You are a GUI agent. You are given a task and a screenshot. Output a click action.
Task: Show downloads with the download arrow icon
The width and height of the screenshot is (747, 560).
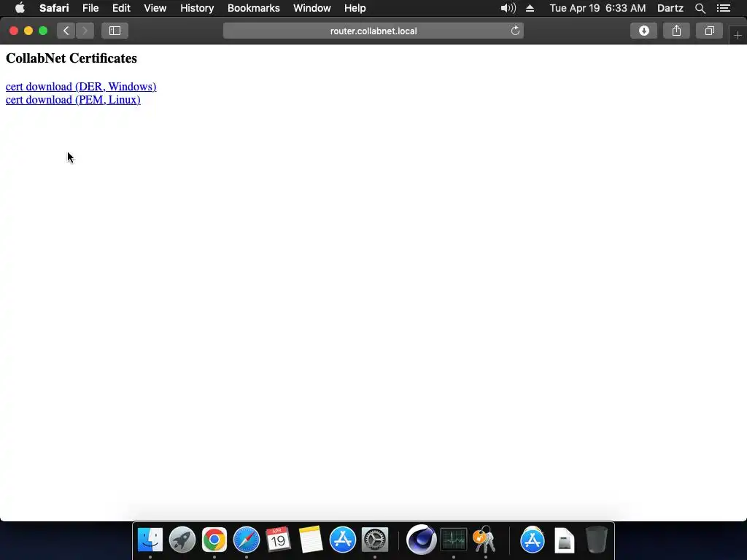tap(643, 31)
